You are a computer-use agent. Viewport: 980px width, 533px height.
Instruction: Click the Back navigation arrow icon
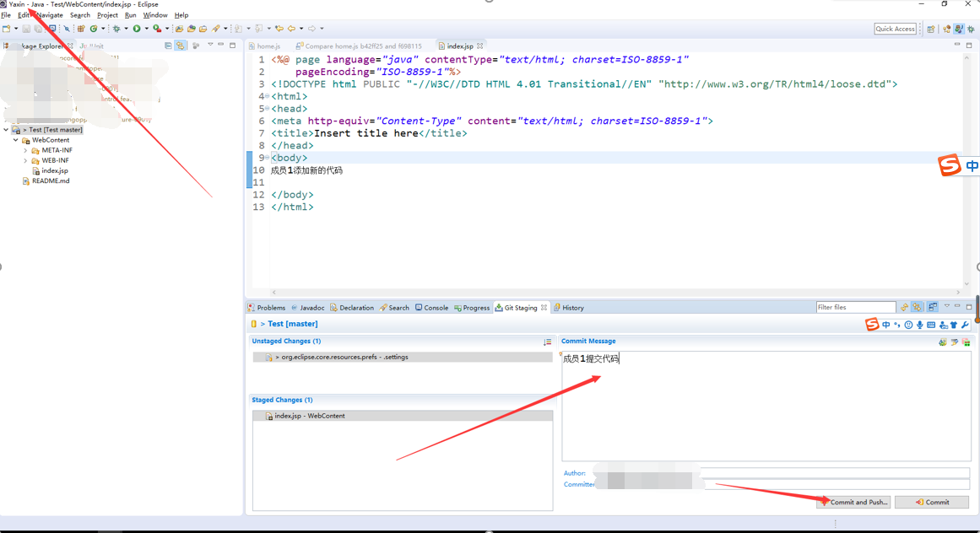(291, 29)
